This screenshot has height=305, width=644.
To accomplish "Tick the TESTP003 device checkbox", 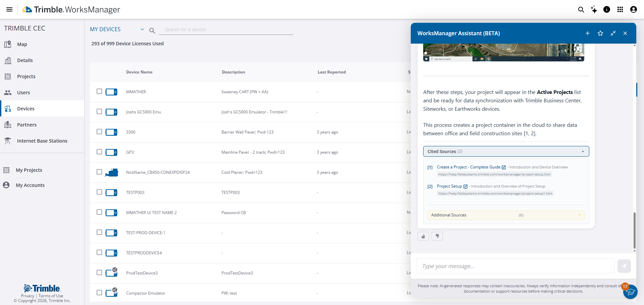I will 99,192.
